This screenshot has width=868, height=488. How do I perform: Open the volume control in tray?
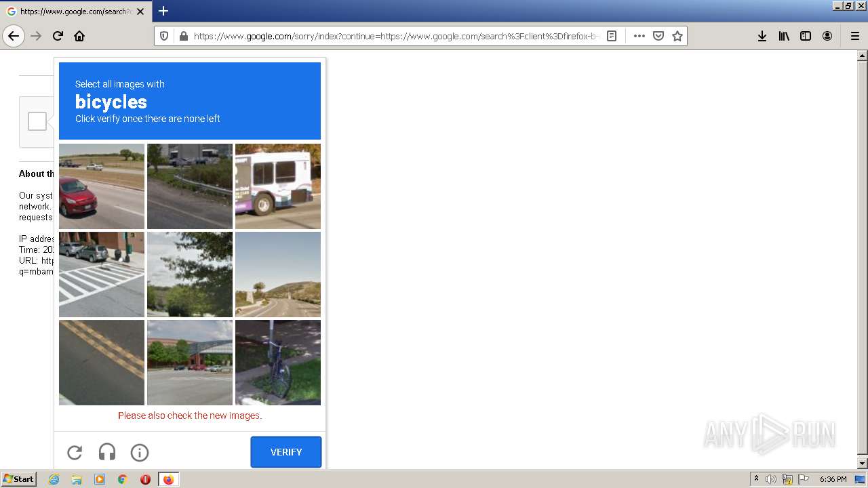pos(771,479)
